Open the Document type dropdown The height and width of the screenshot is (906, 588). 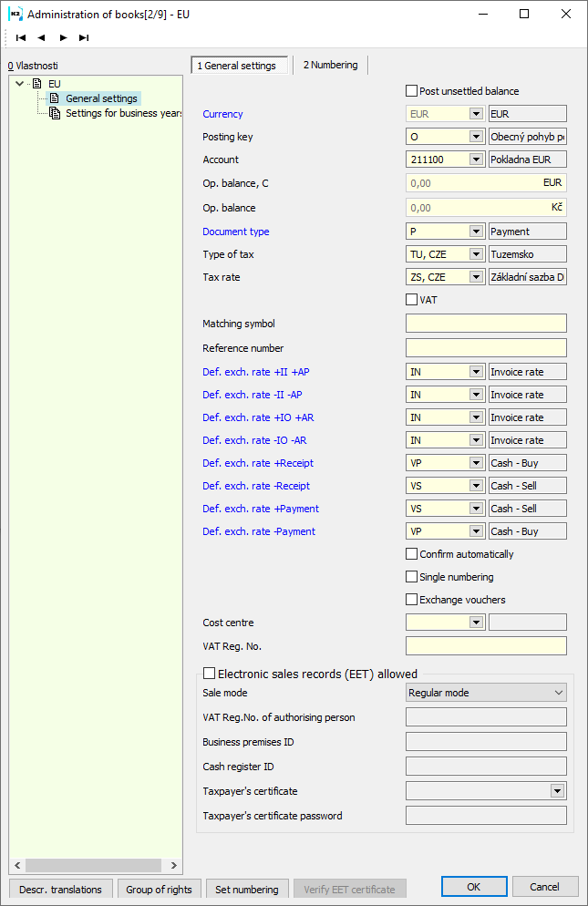[477, 232]
